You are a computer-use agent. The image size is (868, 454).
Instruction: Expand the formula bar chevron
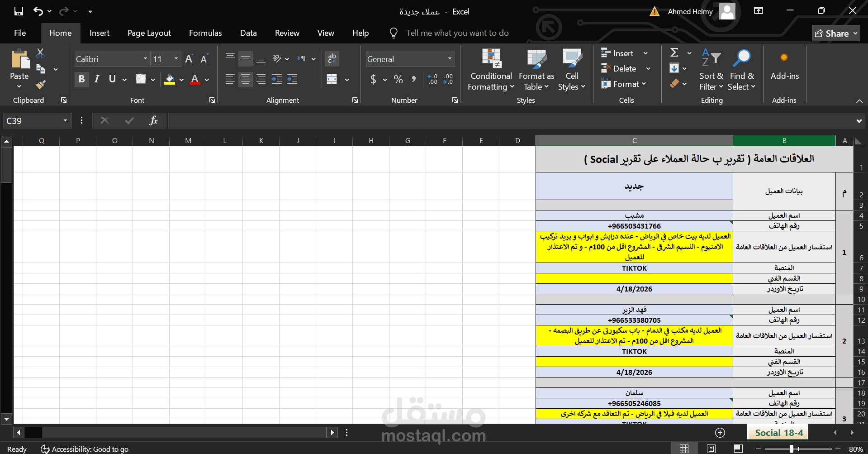(x=859, y=121)
